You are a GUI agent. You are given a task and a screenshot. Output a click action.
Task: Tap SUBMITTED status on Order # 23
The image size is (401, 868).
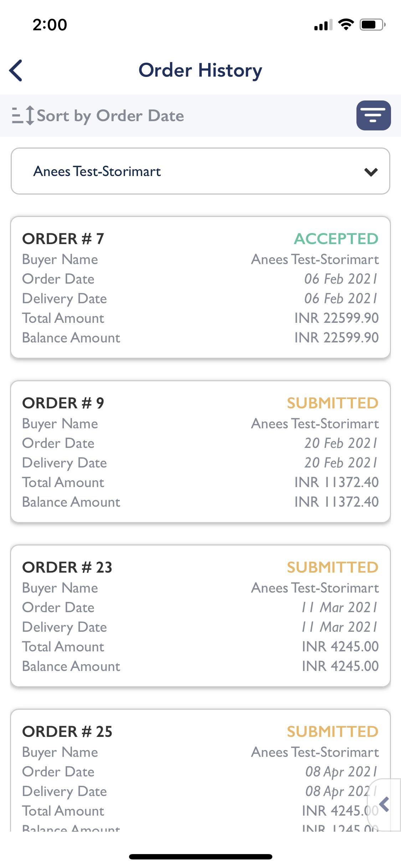[x=333, y=567]
